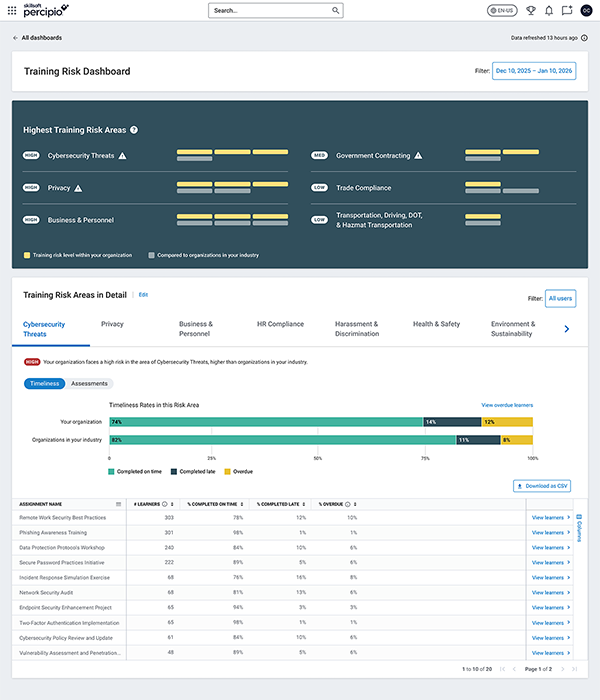Image resolution: width=600 pixels, height=700 pixels.
Task: Click the help icon beside Highest Training Risk Areas
Action: point(134,130)
